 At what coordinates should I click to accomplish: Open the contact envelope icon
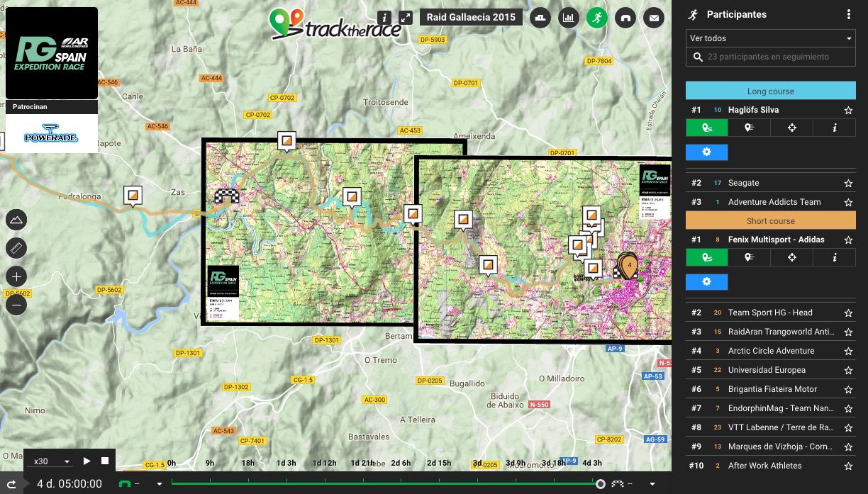[654, 18]
